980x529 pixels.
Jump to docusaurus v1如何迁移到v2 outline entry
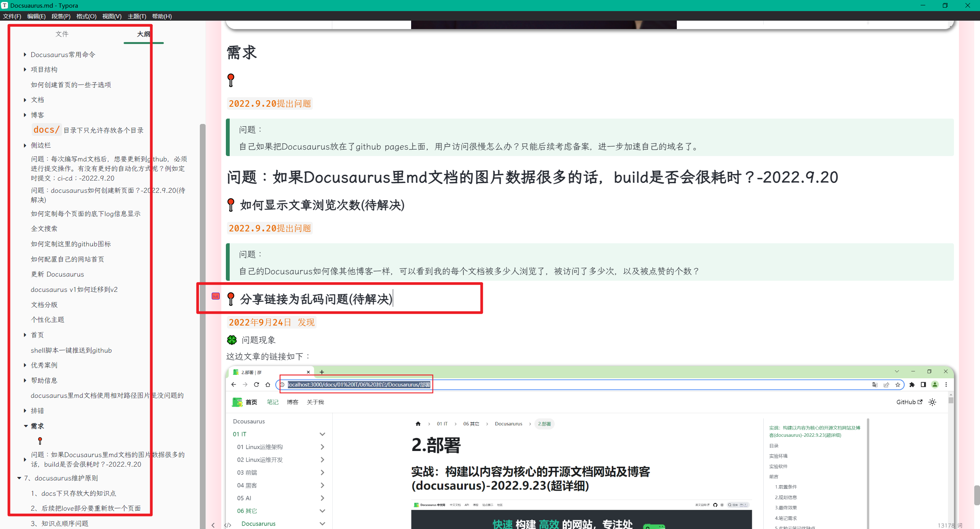point(74,290)
